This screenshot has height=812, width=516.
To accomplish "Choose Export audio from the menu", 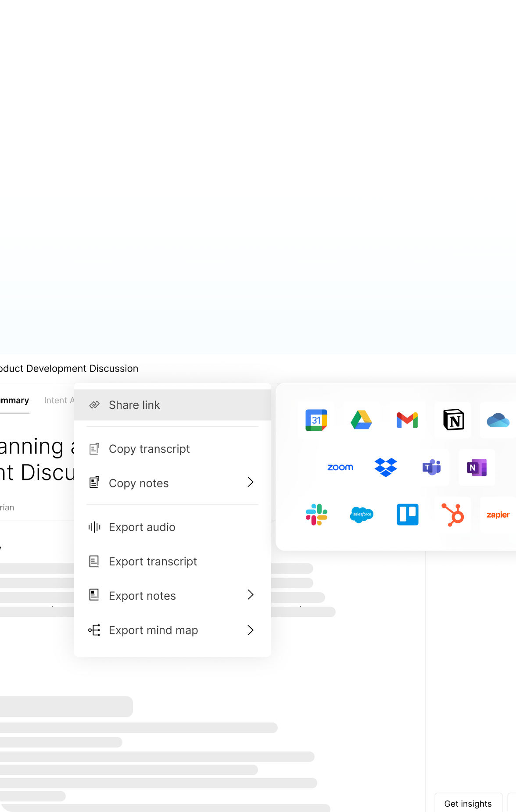I will tap(142, 527).
